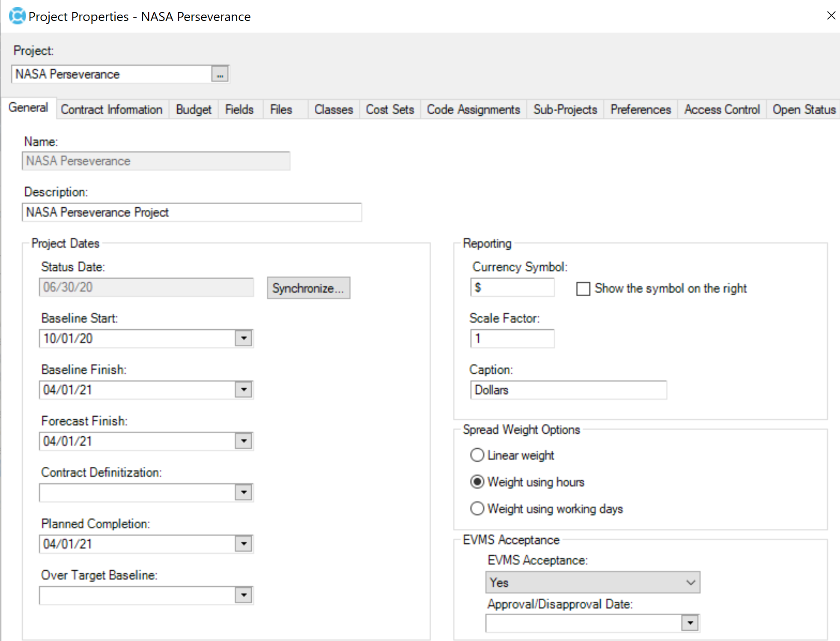This screenshot has width=840, height=641.
Task: Switch to the Open Status tab
Action: click(804, 110)
